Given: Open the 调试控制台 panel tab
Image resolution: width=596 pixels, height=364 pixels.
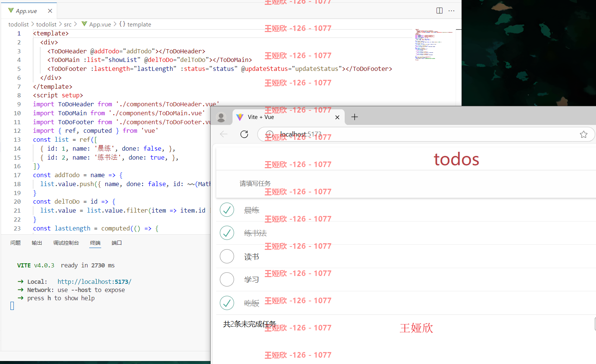Looking at the screenshot, I should [66, 243].
